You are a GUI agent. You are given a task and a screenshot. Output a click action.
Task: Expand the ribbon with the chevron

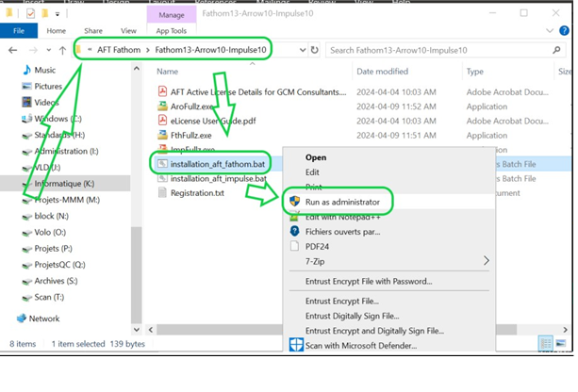pos(550,30)
